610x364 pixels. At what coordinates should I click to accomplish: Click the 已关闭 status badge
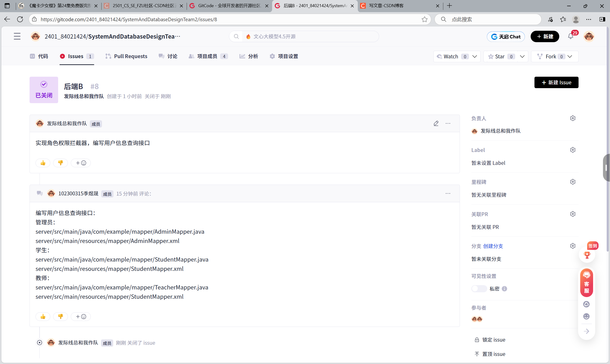pyautogui.click(x=44, y=90)
